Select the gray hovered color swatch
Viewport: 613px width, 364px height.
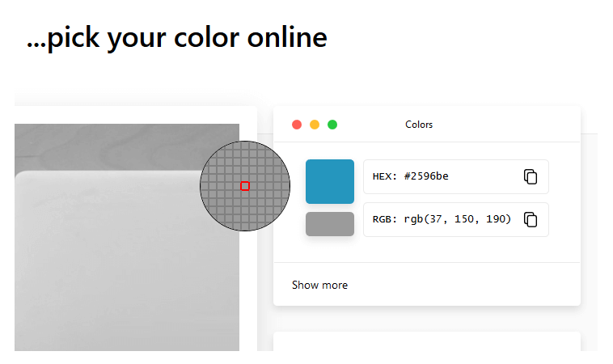330,224
